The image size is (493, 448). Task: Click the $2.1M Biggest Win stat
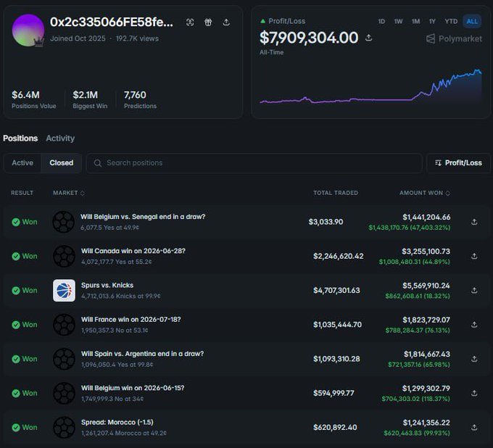point(90,99)
